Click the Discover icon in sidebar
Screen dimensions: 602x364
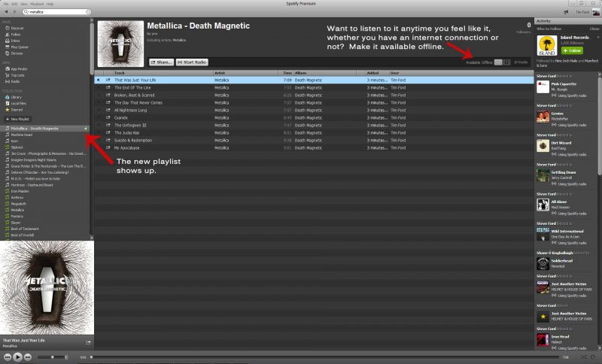[x=6, y=28]
